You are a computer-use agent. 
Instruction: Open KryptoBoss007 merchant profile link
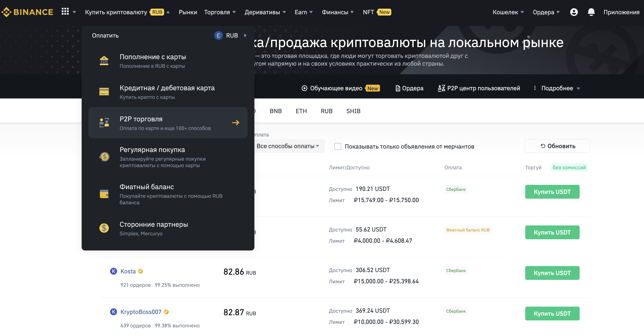[141, 312]
